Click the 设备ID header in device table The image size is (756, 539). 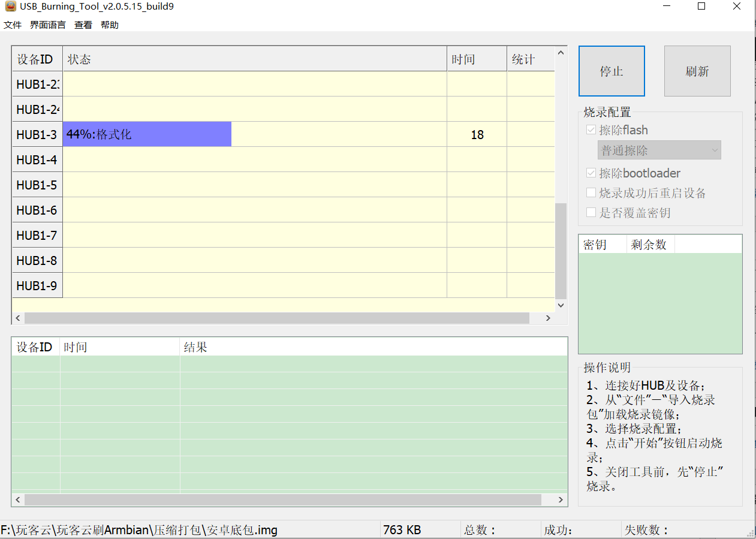(37, 59)
